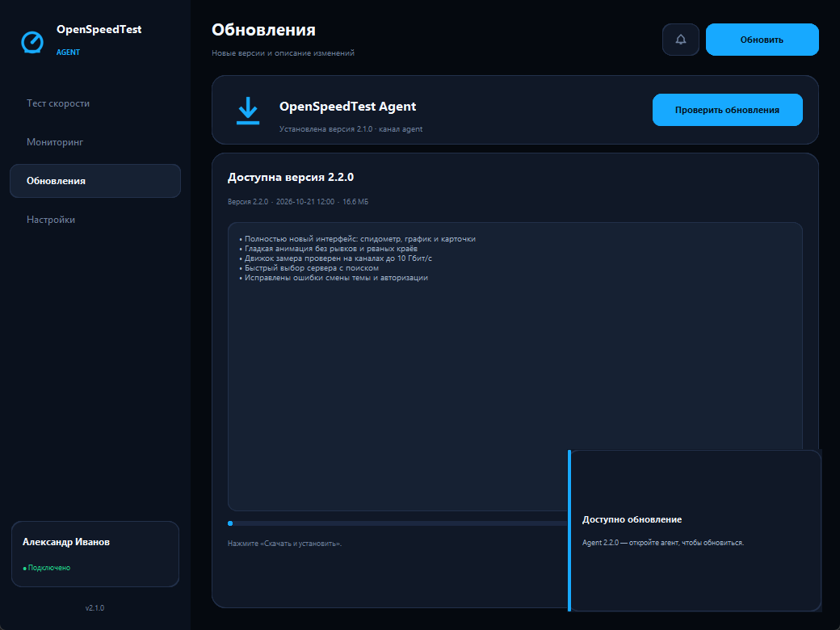Click the v2.1.0 version label

click(x=94, y=608)
